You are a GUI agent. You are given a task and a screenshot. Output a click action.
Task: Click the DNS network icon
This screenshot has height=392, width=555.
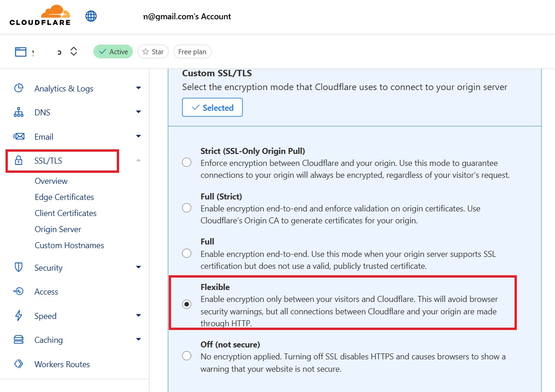coord(19,112)
